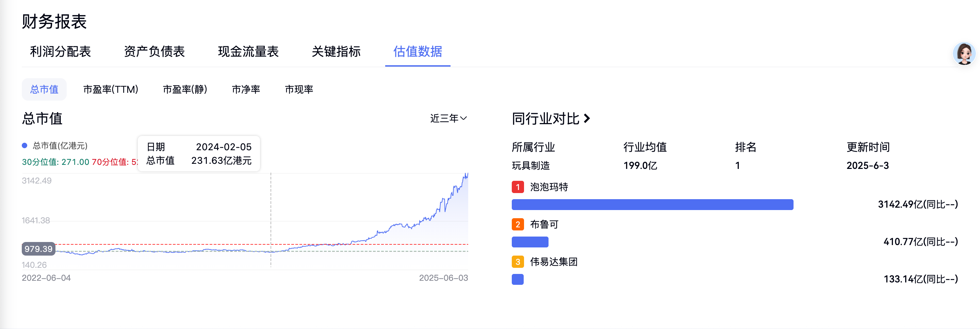This screenshot has width=980, height=329.
Task: Click the rank 3 yellow badge
Action: [517, 262]
